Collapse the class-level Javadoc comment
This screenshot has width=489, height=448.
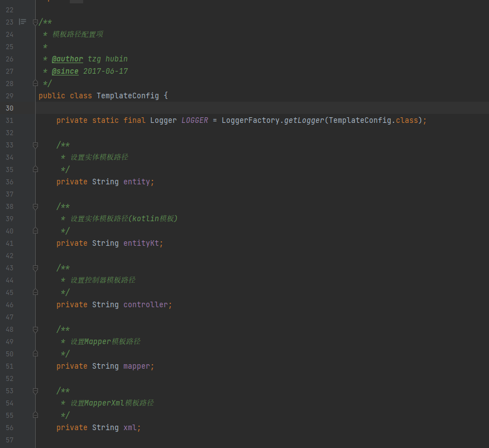35,22
